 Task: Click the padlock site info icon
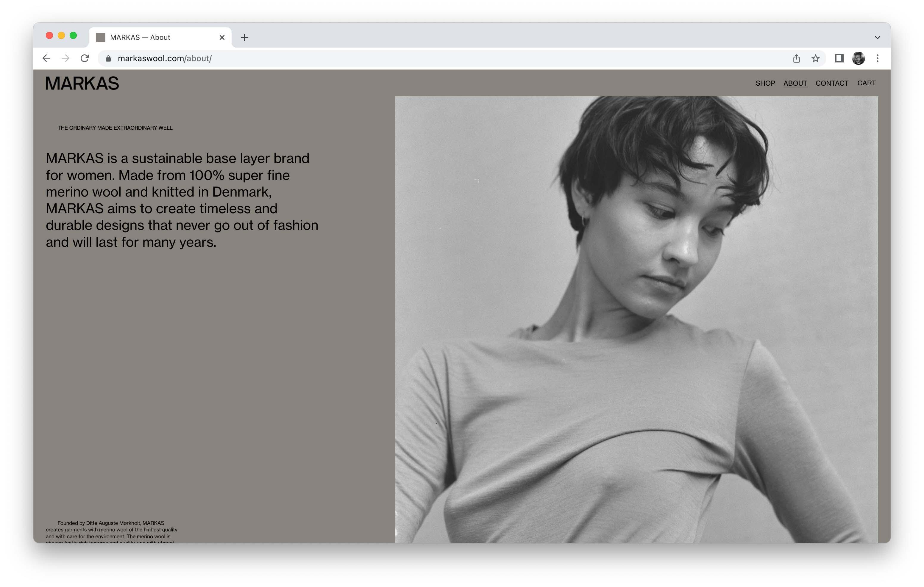pos(108,59)
